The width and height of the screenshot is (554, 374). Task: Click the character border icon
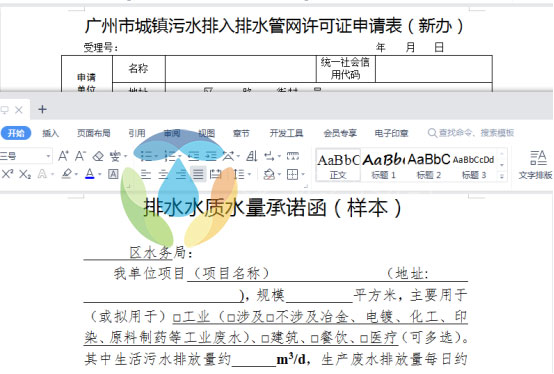point(113,174)
